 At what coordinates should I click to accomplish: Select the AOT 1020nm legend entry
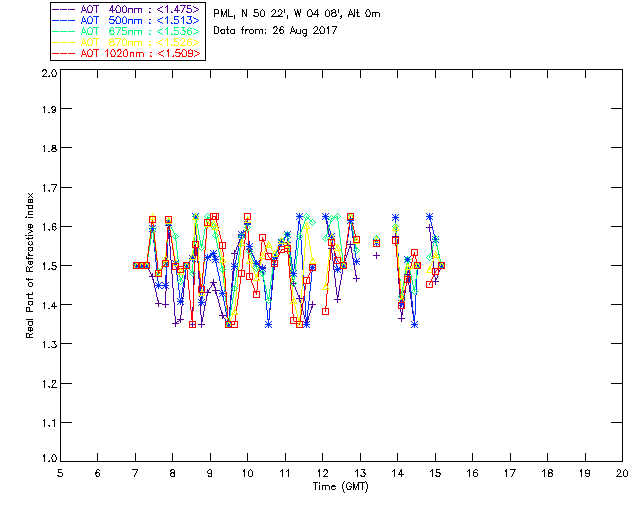[x=126, y=53]
